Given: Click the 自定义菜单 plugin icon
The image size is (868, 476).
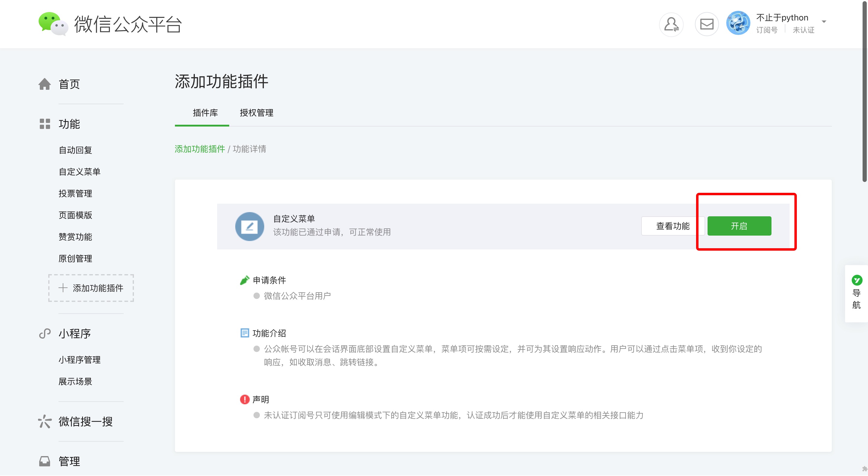Looking at the screenshot, I should [x=249, y=226].
